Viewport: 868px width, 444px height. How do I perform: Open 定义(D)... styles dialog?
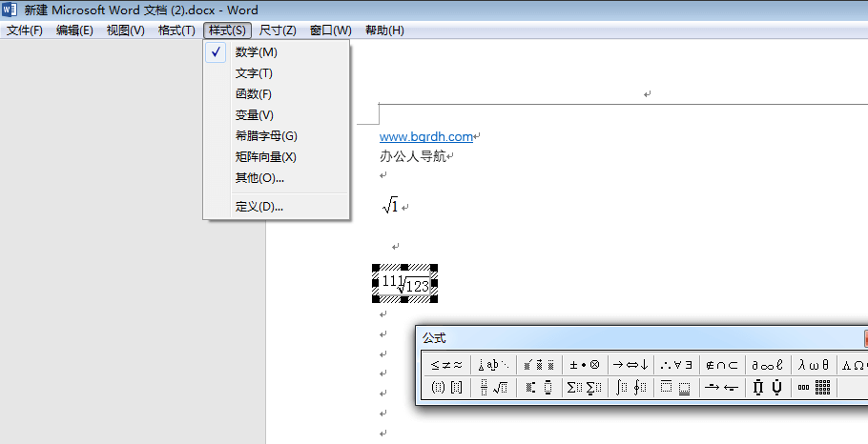(277, 207)
